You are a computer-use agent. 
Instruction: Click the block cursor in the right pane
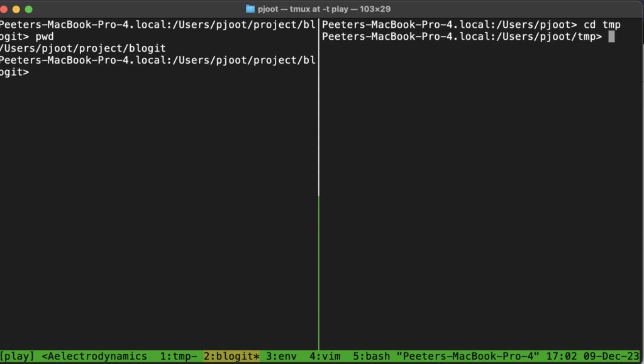click(x=611, y=37)
